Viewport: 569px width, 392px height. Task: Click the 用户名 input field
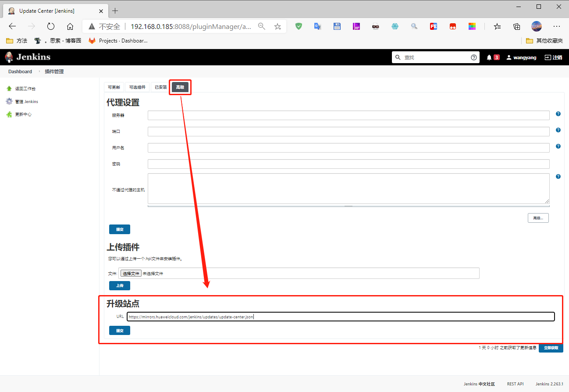tap(349, 148)
